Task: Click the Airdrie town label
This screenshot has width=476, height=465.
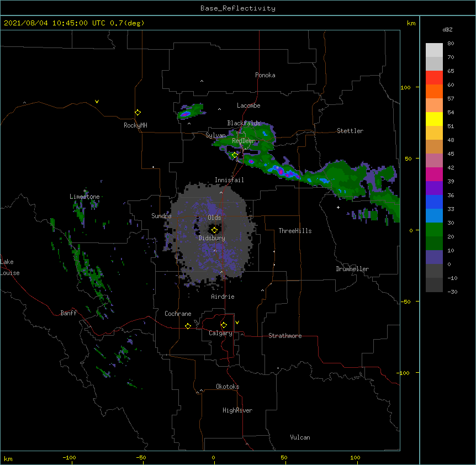Action: [x=223, y=297]
